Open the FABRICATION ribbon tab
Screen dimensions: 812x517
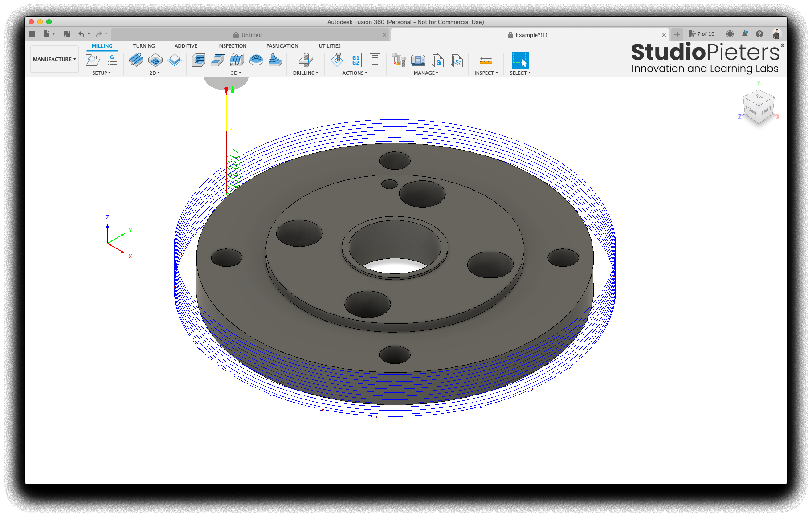click(x=282, y=45)
